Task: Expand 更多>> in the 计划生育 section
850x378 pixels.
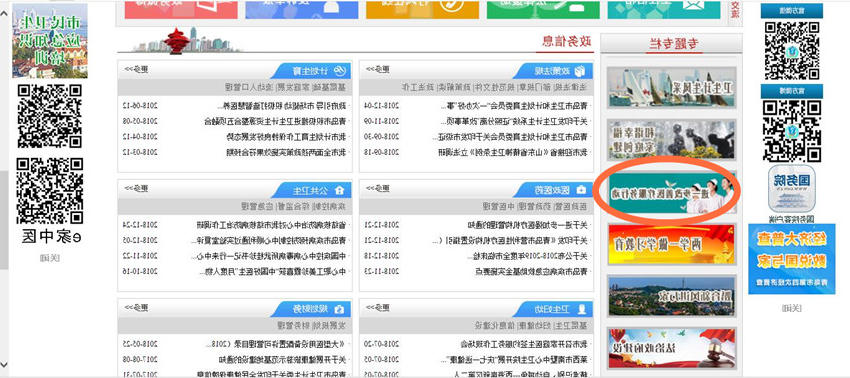Action: click(x=137, y=69)
